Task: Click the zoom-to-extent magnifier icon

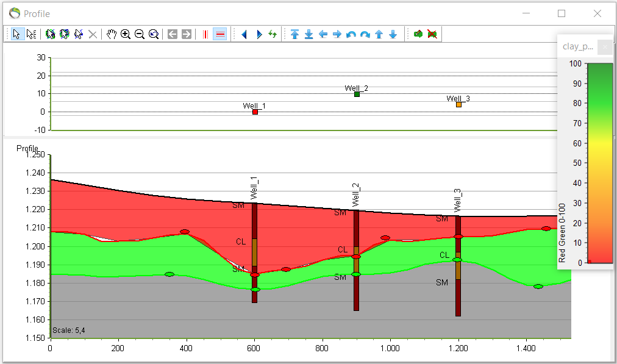Action: 154,34
